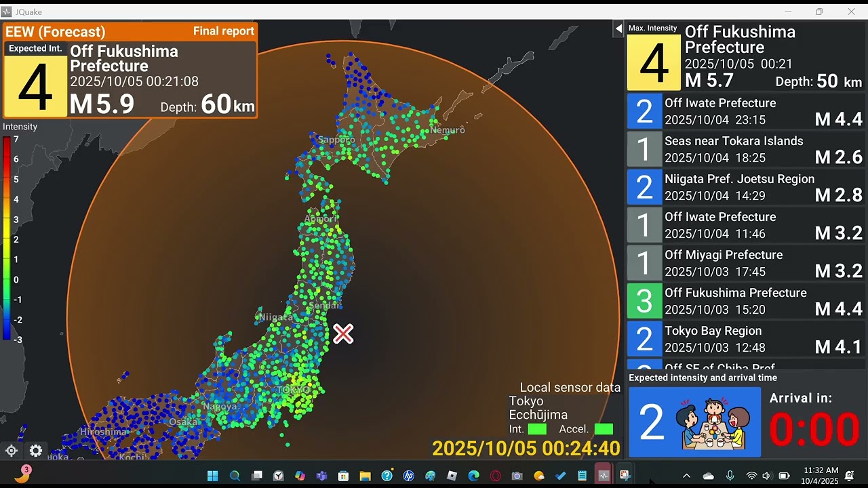The height and width of the screenshot is (488, 868).
Task: Collapse the earthquake list with the arrow
Action: click(618, 28)
